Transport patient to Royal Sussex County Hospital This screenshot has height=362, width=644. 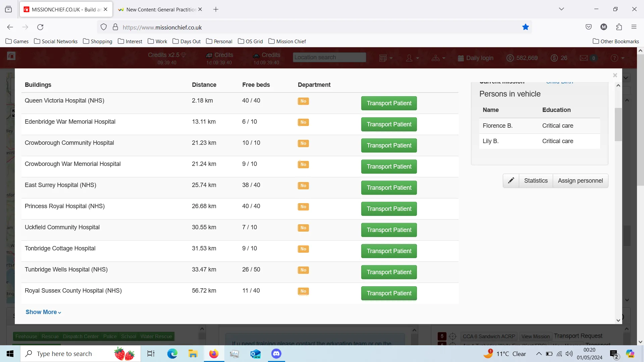tap(389, 293)
